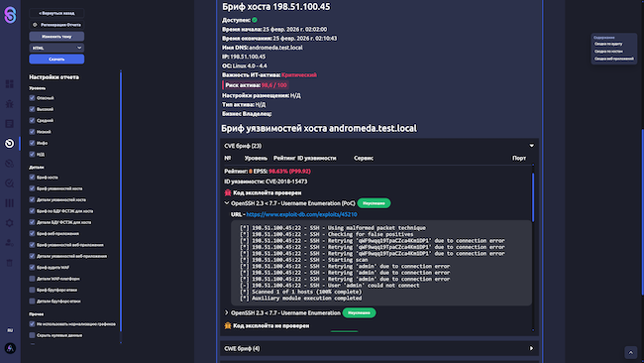This screenshot has width=644, height=363.
Task: Click the blue 'Скачать' download button
Action: tap(56, 60)
